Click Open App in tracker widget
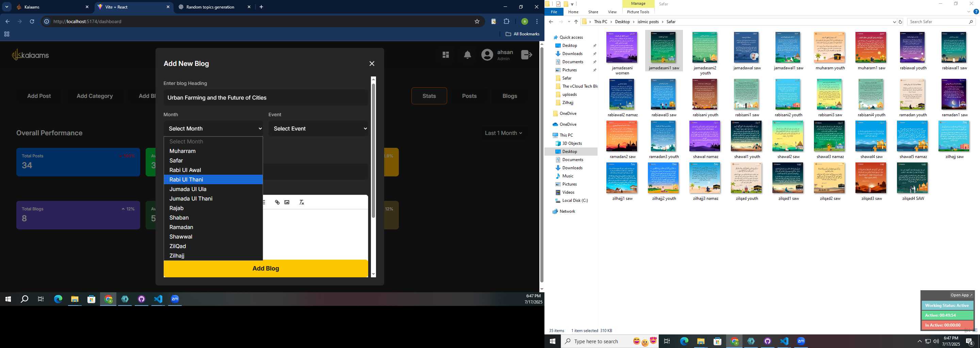Image resolution: width=980 pixels, height=348 pixels. coord(961,295)
